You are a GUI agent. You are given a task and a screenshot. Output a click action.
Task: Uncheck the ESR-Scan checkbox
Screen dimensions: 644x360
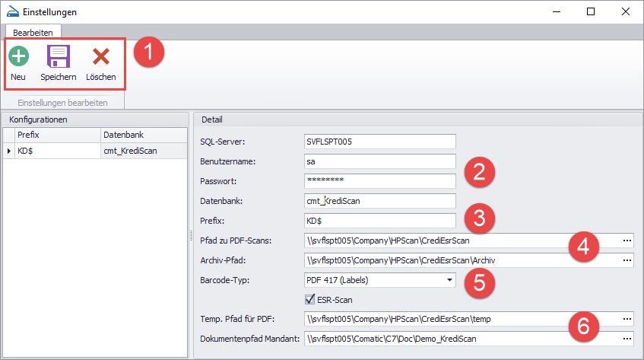pos(310,300)
